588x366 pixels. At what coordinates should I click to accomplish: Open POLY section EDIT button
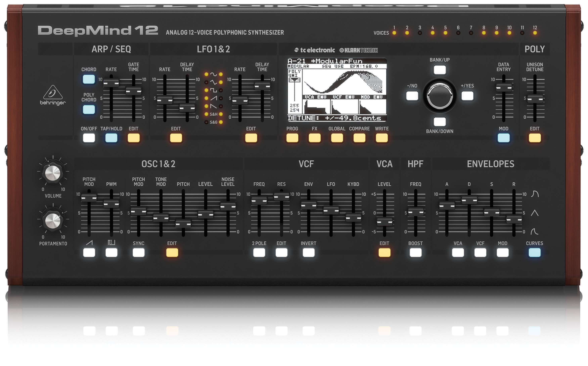535,138
